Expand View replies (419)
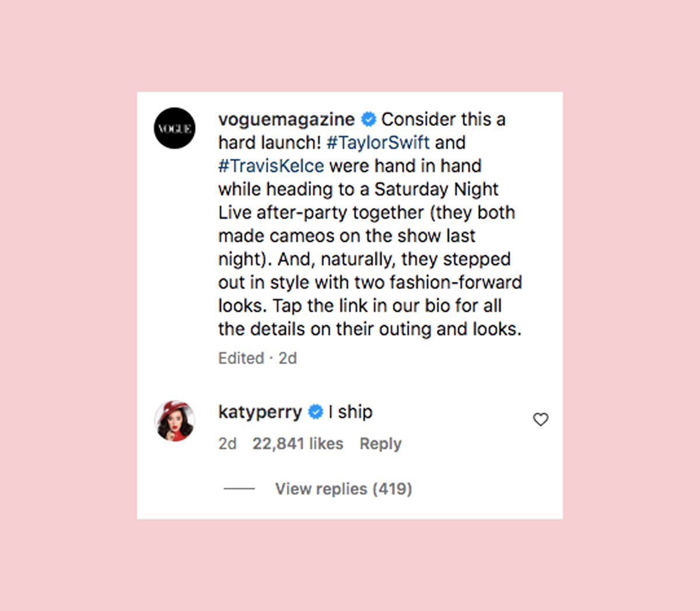This screenshot has width=700, height=611. click(x=344, y=488)
